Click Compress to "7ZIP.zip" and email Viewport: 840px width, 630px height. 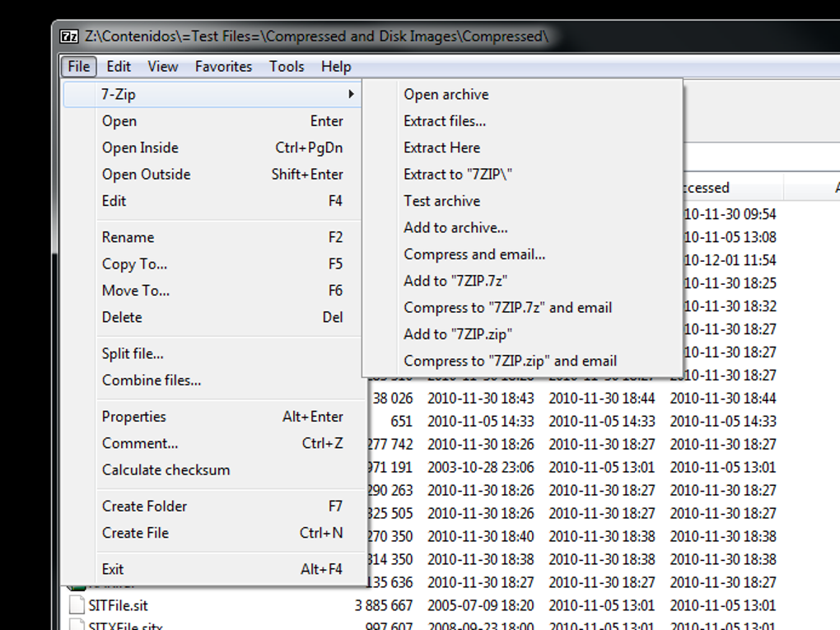522,361
